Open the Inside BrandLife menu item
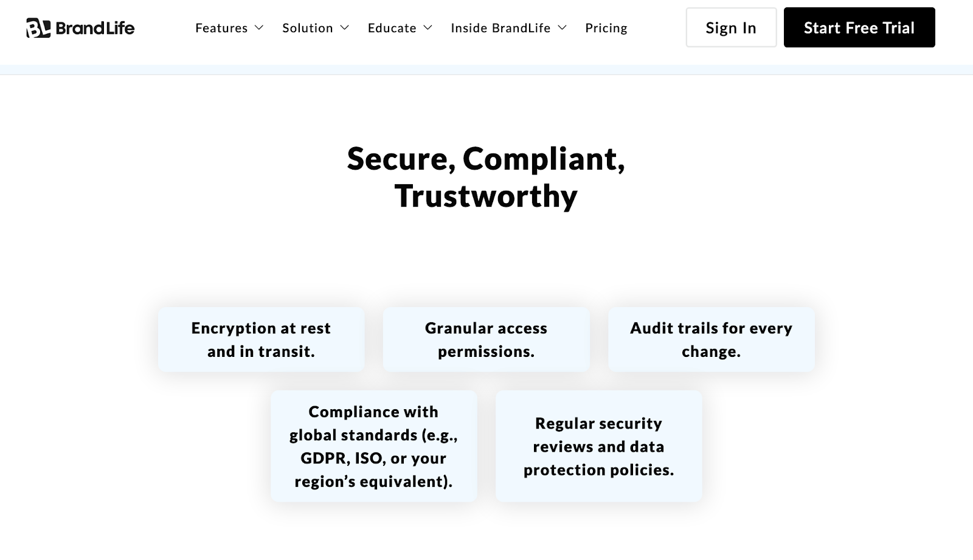Screen dimensions: 973x560 pos(499,27)
